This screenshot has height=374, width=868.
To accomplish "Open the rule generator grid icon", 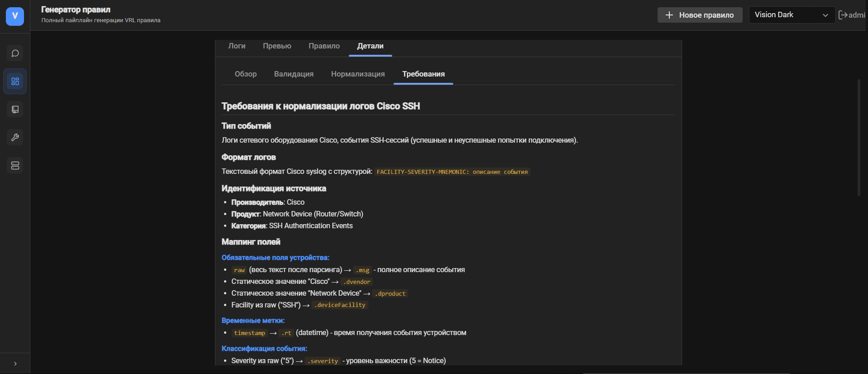I will [15, 82].
